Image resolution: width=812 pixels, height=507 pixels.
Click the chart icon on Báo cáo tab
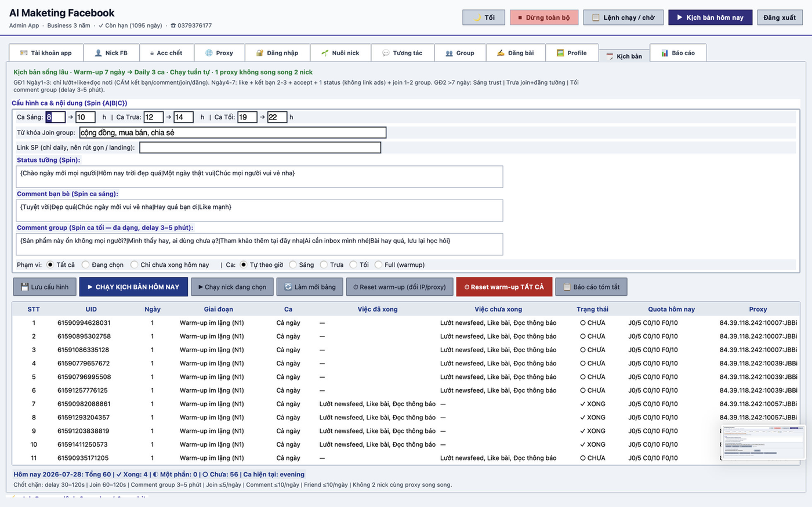(665, 53)
